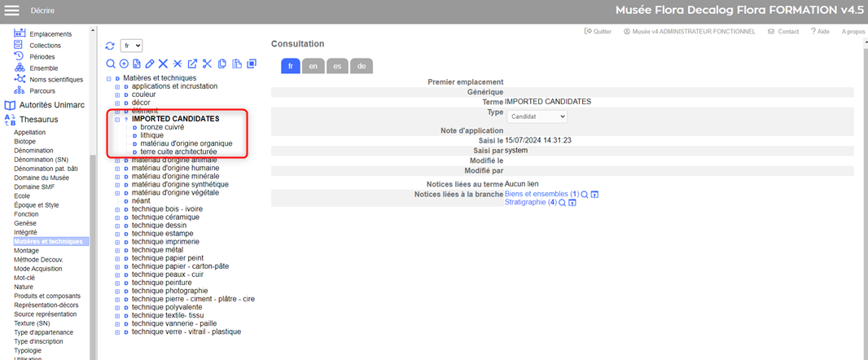Click the Quitter link
This screenshot has height=360, width=868.
click(598, 31)
